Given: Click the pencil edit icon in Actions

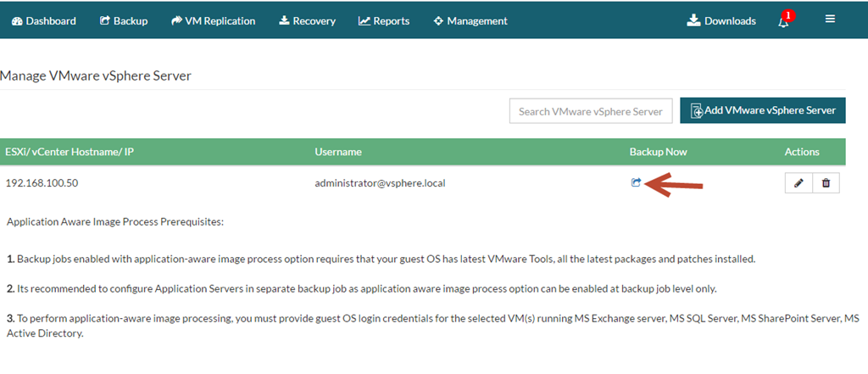Looking at the screenshot, I should (798, 183).
